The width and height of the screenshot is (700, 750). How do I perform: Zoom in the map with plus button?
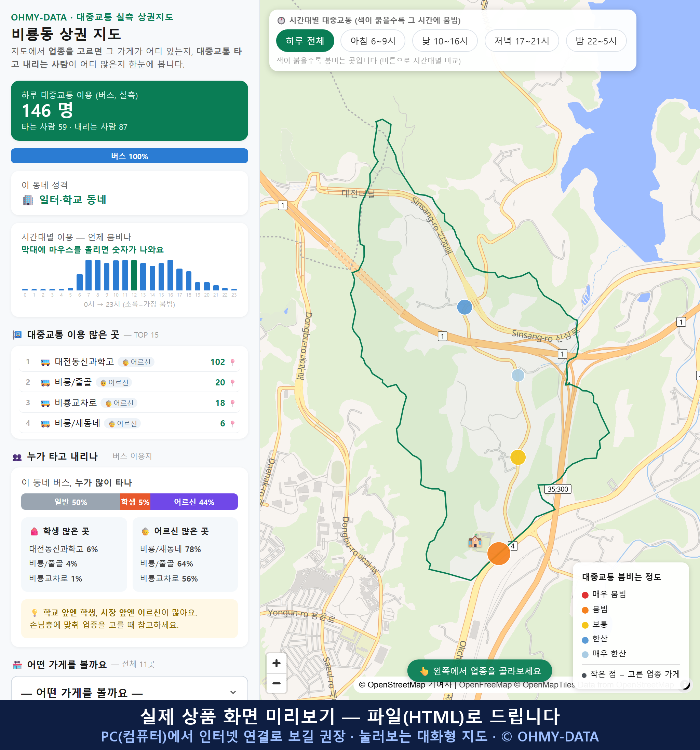pos(277,663)
